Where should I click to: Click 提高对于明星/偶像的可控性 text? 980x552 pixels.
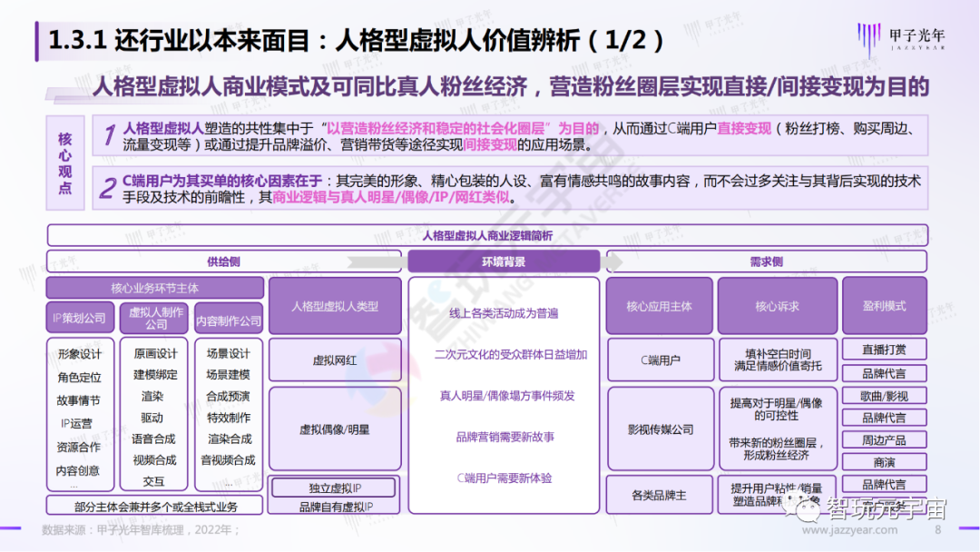pyautogui.click(x=776, y=409)
